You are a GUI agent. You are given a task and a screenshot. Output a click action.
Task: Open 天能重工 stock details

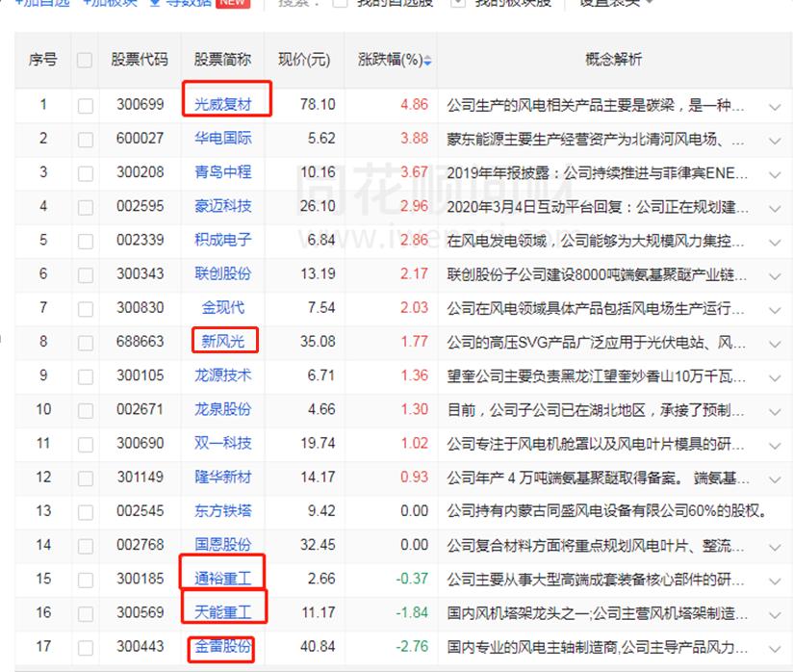(x=222, y=613)
